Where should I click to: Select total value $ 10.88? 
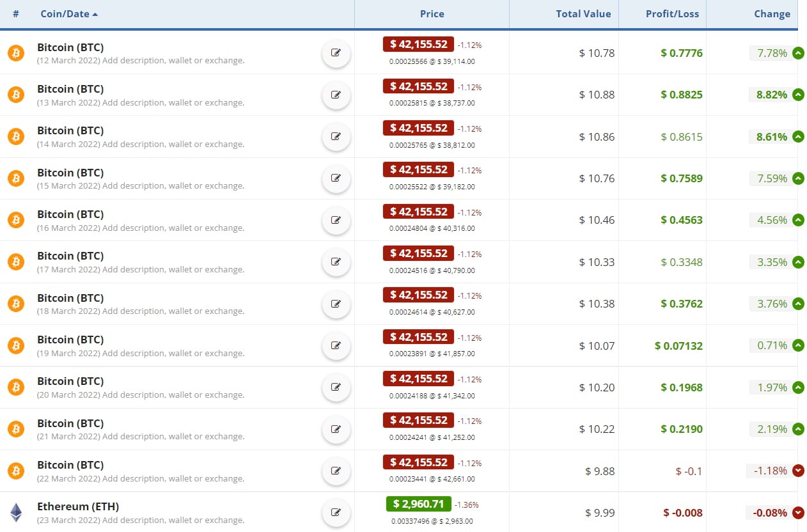597,95
